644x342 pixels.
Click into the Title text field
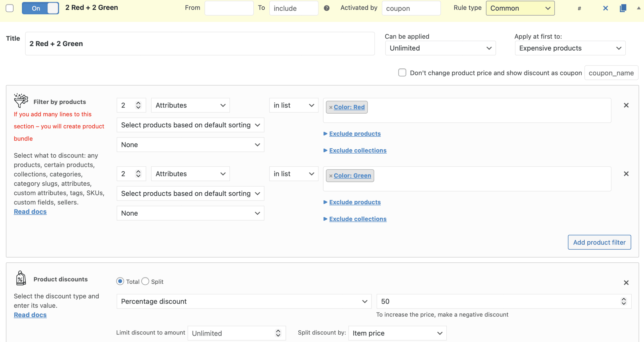[200, 44]
